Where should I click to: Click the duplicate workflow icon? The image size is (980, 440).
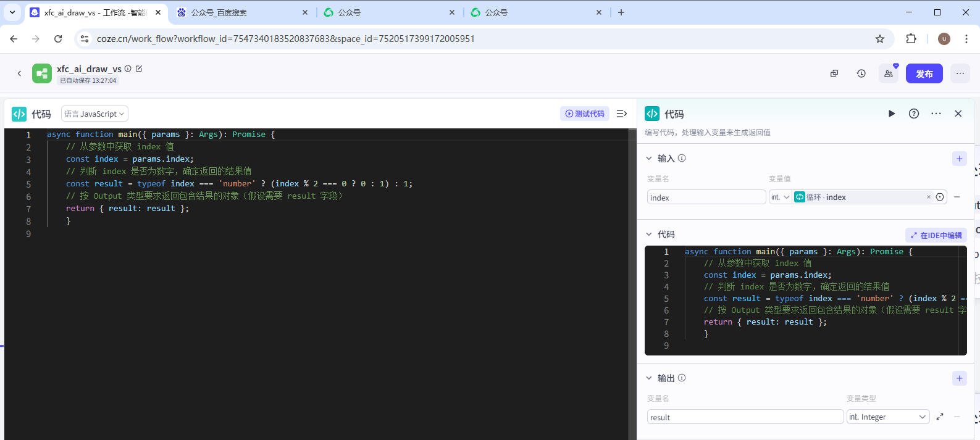834,73
